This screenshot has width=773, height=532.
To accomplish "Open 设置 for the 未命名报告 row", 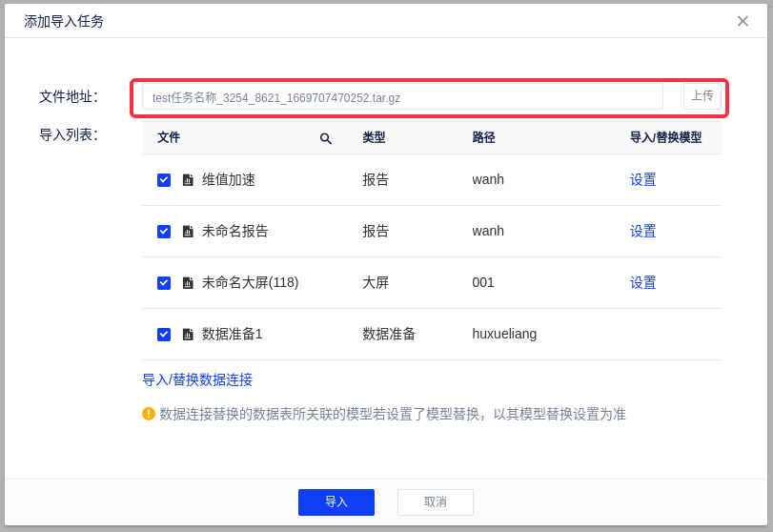I will point(642,232).
